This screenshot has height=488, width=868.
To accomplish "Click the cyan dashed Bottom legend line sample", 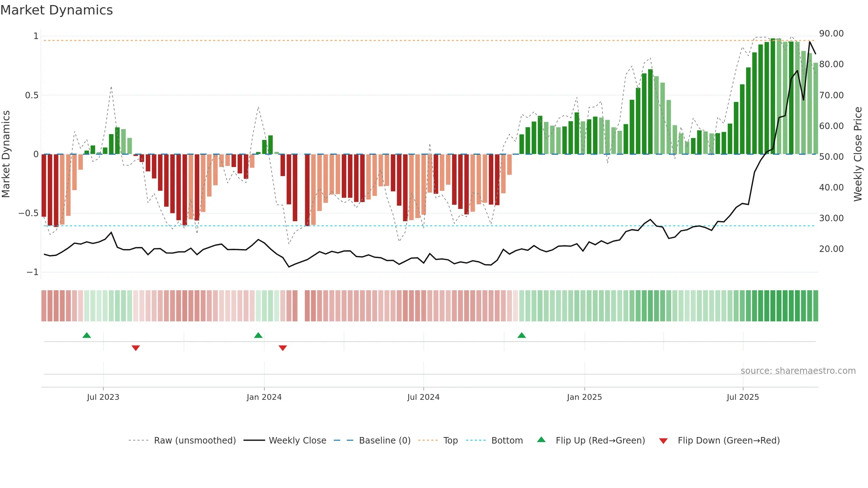I will tap(476, 440).
